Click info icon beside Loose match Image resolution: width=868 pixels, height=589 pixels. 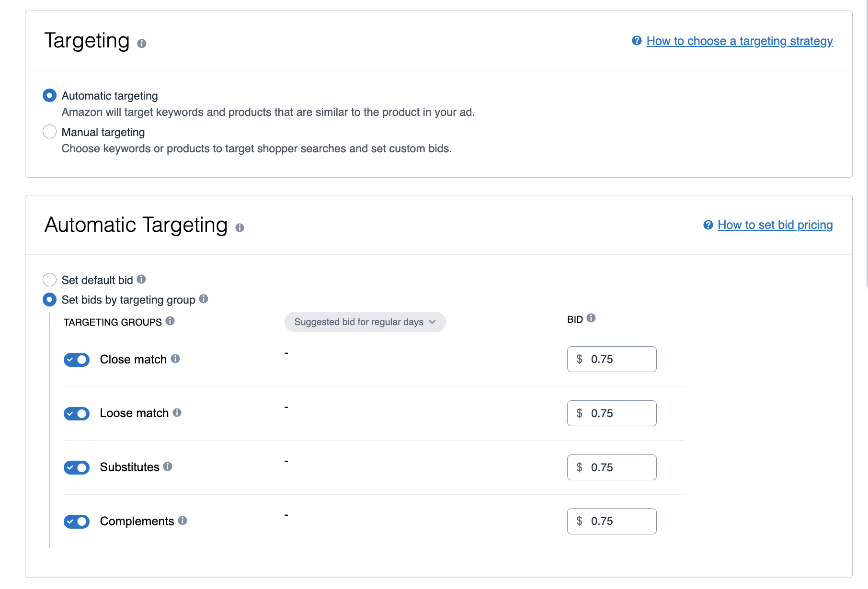click(x=177, y=412)
